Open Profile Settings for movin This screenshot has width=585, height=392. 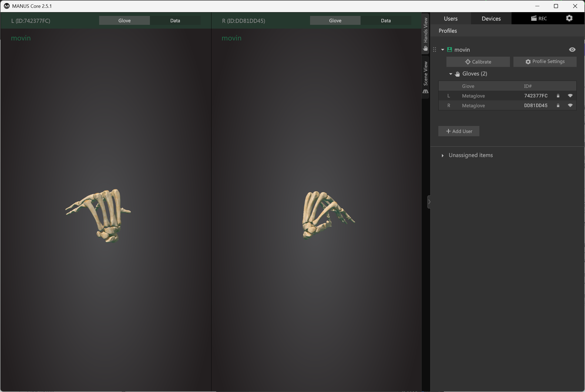tap(545, 62)
